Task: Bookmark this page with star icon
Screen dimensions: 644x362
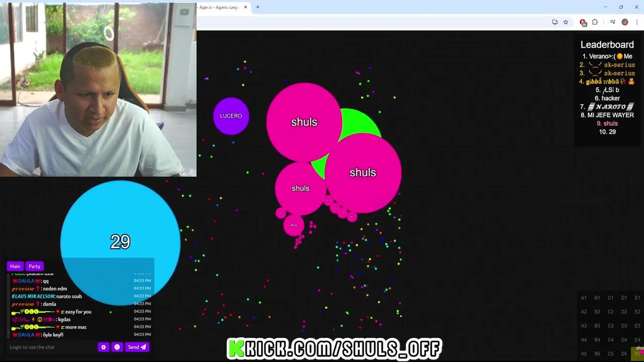Action: pyautogui.click(x=566, y=22)
